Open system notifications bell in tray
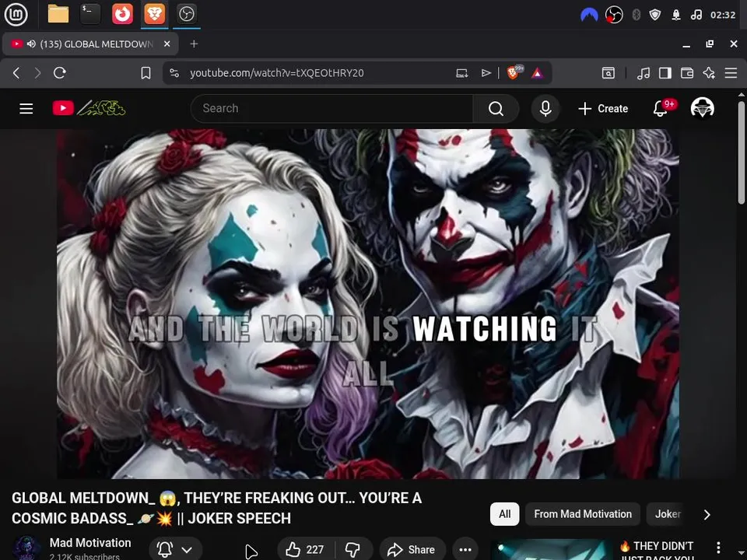Screen dimensions: 747x560 click(675, 15)
